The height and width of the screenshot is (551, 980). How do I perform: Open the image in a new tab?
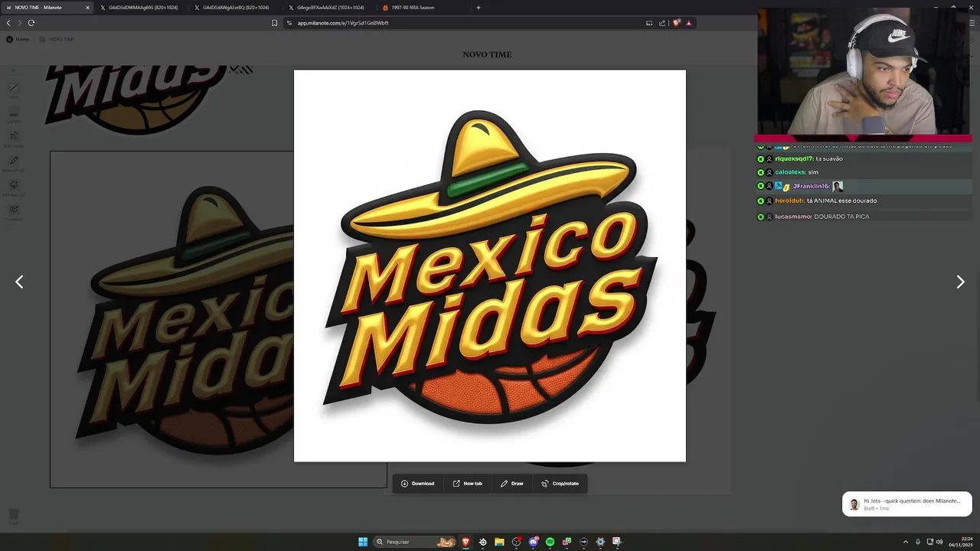coord(467,484)
